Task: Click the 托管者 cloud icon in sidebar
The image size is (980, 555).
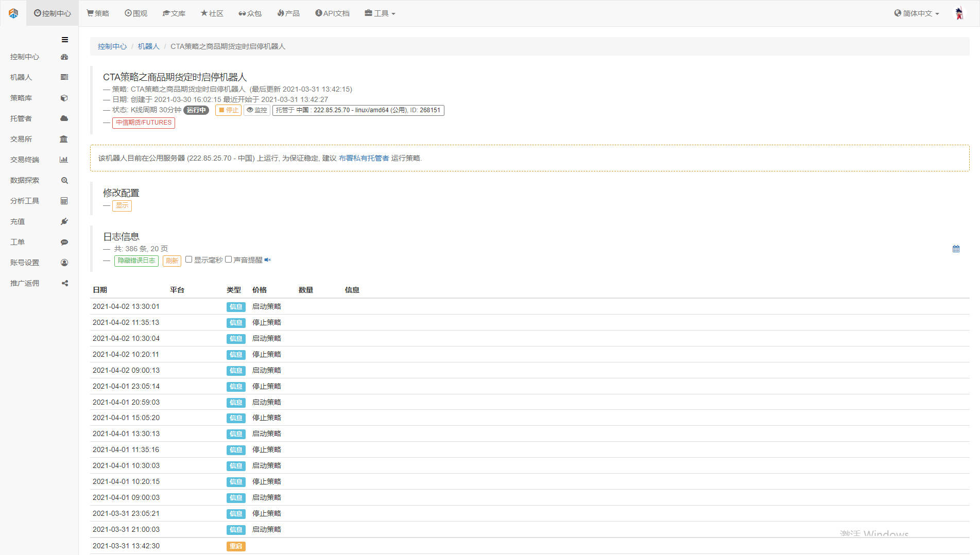Action: (x=64, y=118)
